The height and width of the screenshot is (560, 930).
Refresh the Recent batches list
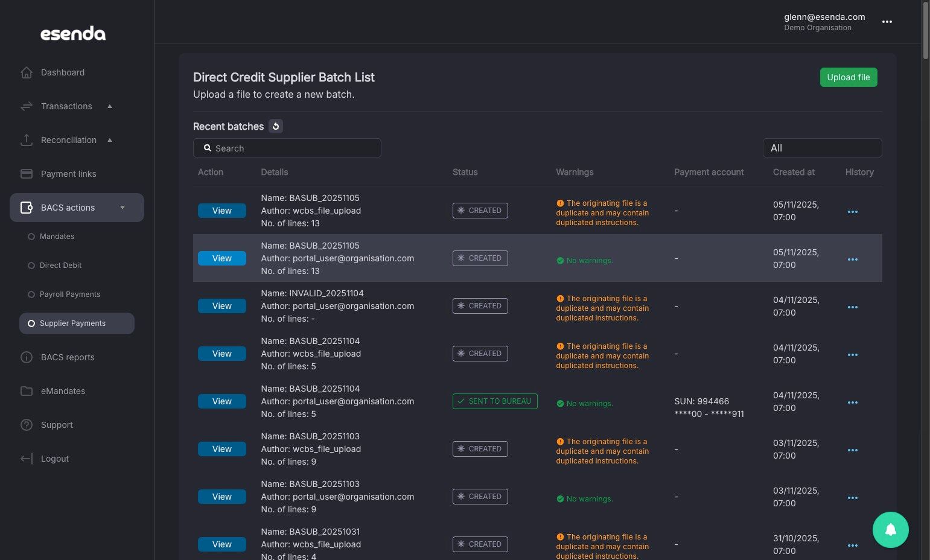[x=276, y=126]
